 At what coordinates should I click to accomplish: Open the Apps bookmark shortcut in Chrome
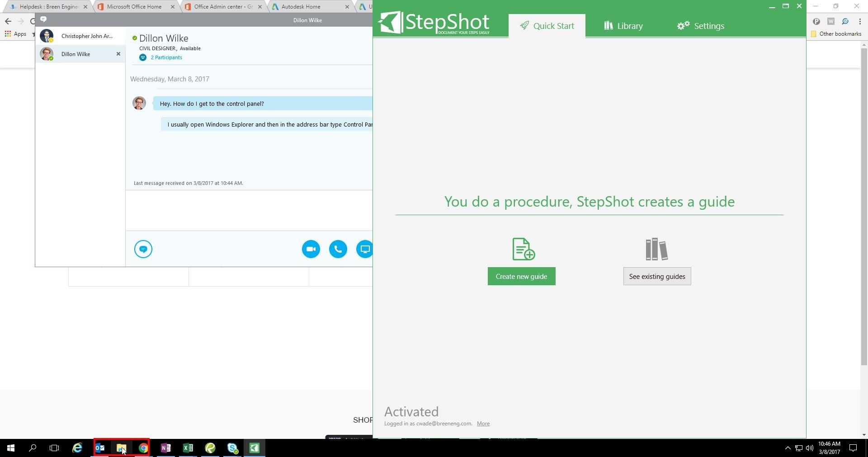tap(15, 34)
